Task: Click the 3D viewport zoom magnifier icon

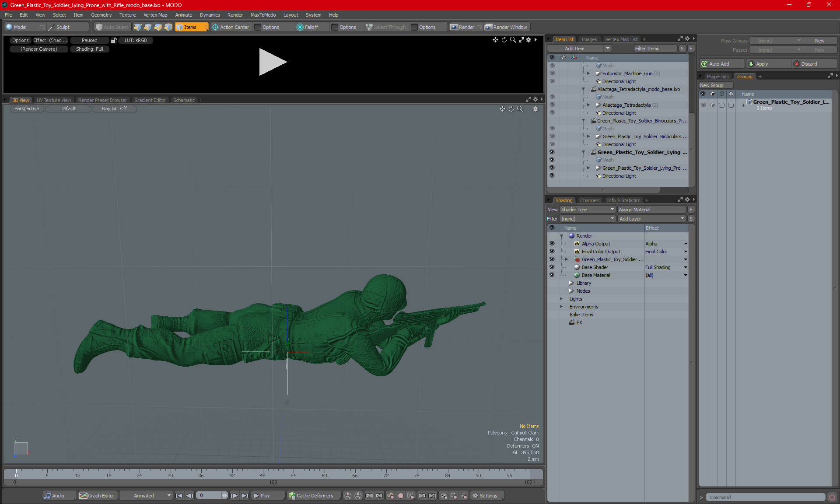Action: tap(520, 109)
